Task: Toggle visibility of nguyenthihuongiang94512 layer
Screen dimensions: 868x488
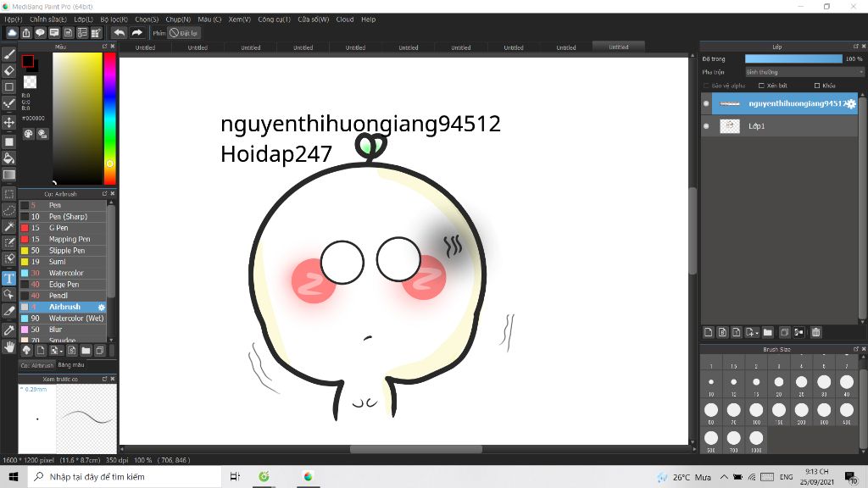Action: coord(706,103)
